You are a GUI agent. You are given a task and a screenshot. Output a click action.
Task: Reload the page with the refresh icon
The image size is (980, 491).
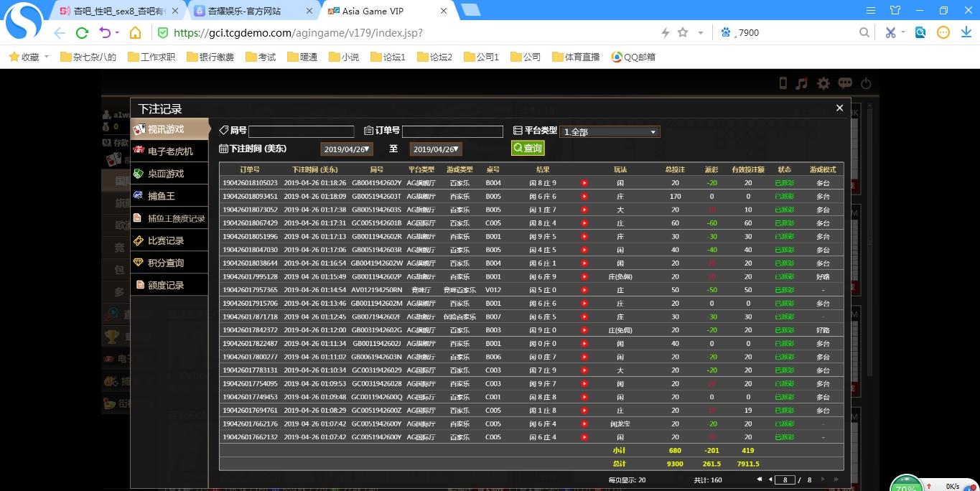82,33
